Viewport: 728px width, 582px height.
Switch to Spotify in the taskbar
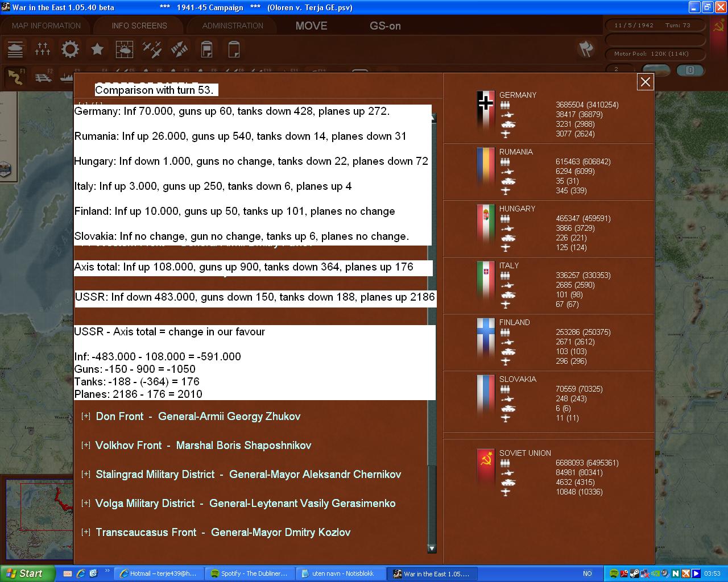pos(249,573)
